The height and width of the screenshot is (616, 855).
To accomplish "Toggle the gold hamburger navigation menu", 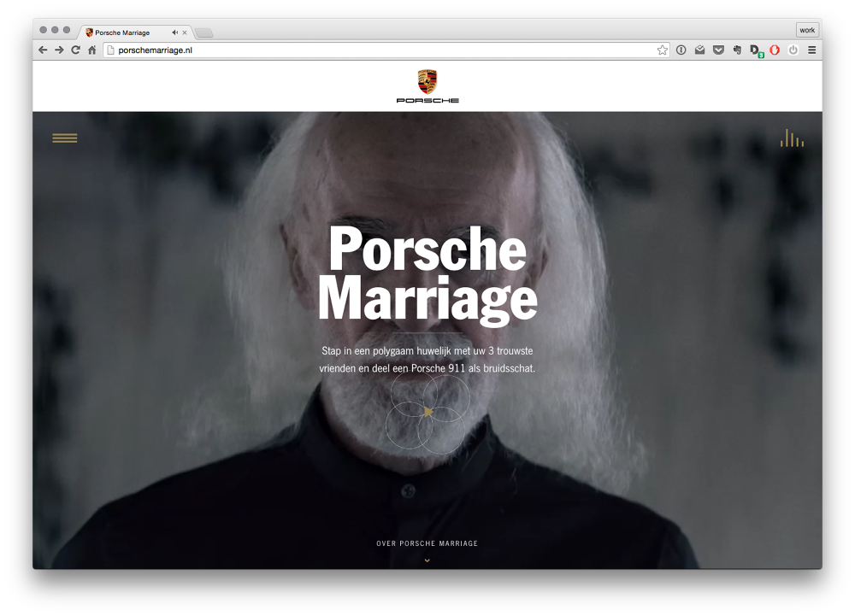I will coord(65,138).
